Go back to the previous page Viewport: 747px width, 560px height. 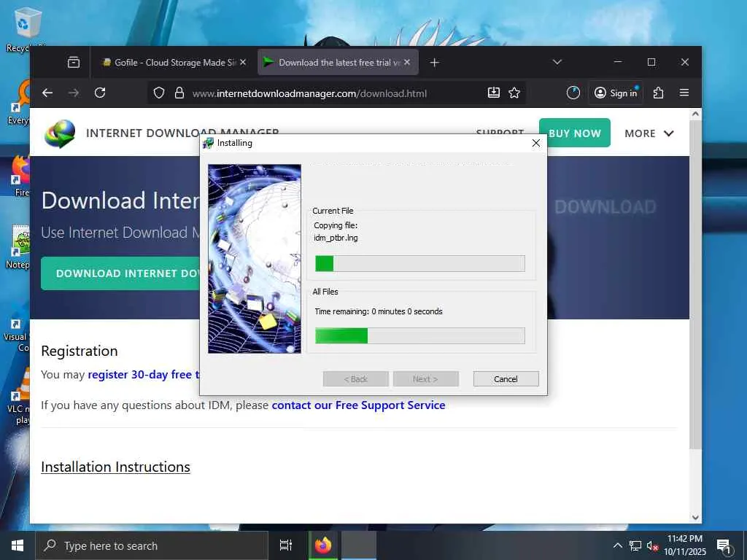tap(47, 93)
